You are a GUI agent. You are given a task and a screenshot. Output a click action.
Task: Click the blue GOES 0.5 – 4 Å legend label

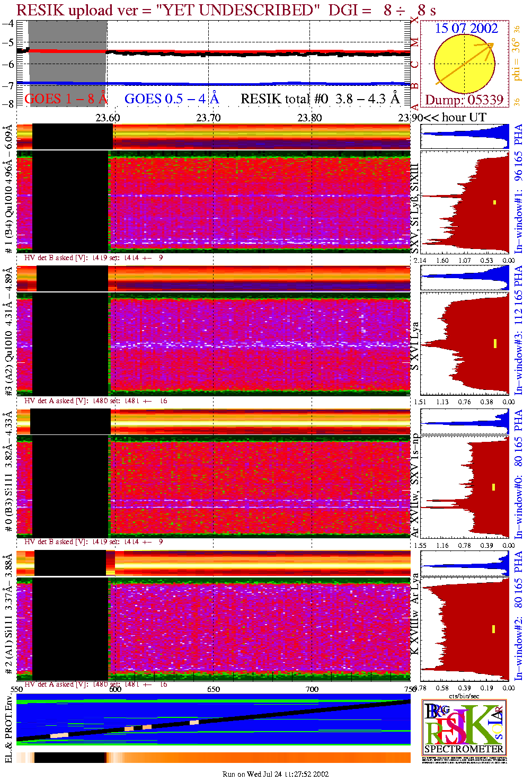click(x=171, y=99)
